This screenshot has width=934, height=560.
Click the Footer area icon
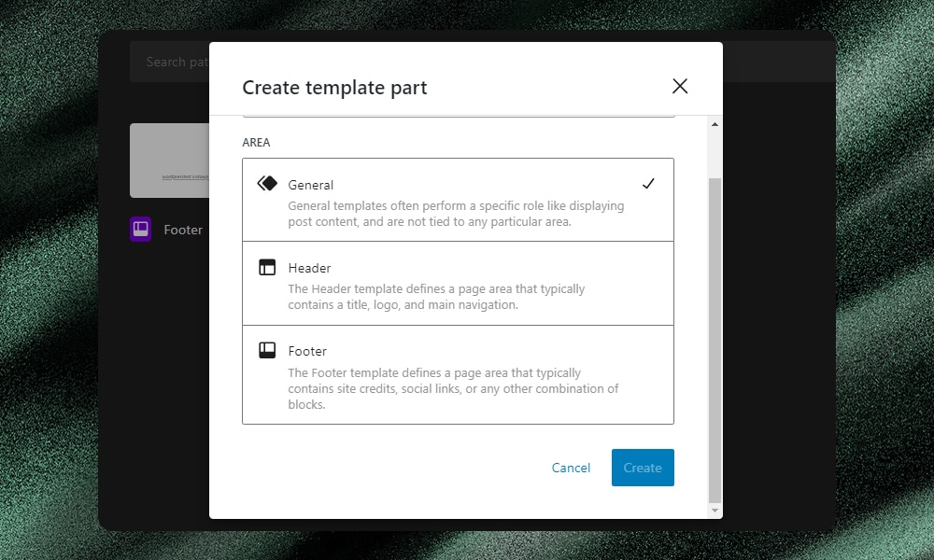[x=265, y=350]
